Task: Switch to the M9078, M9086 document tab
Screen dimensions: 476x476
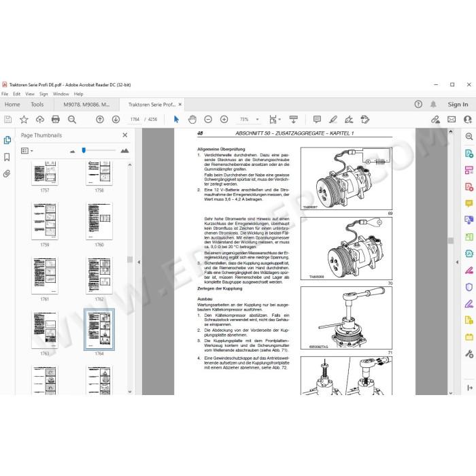Action: 86,105
